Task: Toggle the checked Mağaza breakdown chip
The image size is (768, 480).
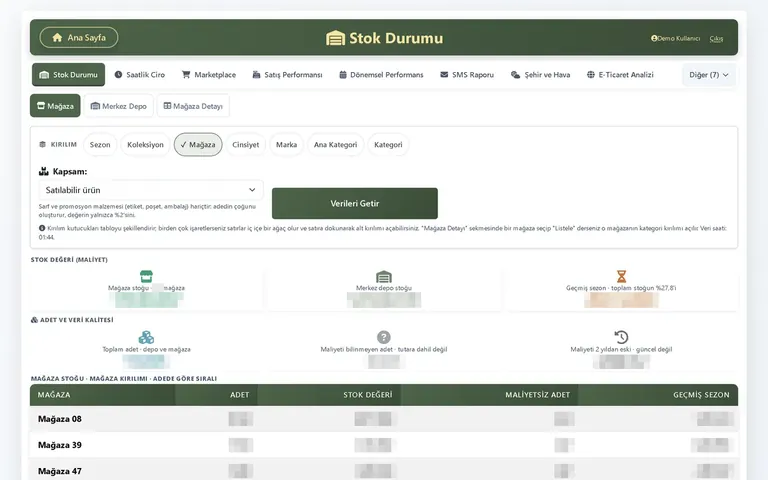Action: click(198, 144)
